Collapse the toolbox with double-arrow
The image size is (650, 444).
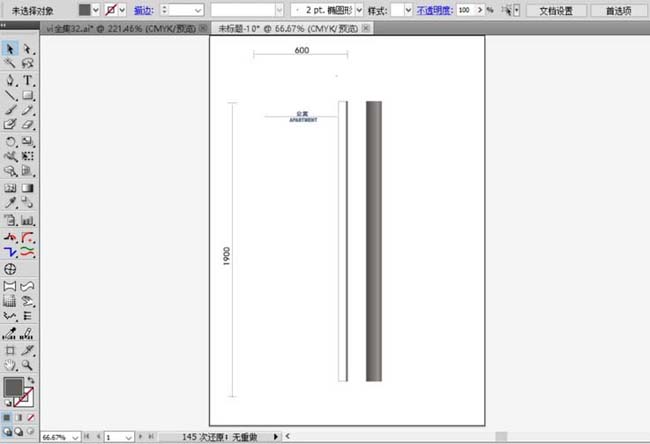pos(3,26)
